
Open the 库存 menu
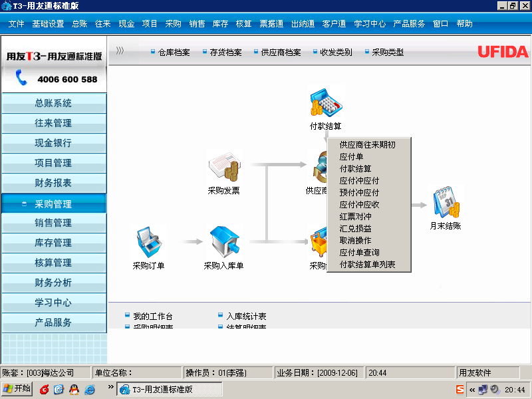[220, 24]
